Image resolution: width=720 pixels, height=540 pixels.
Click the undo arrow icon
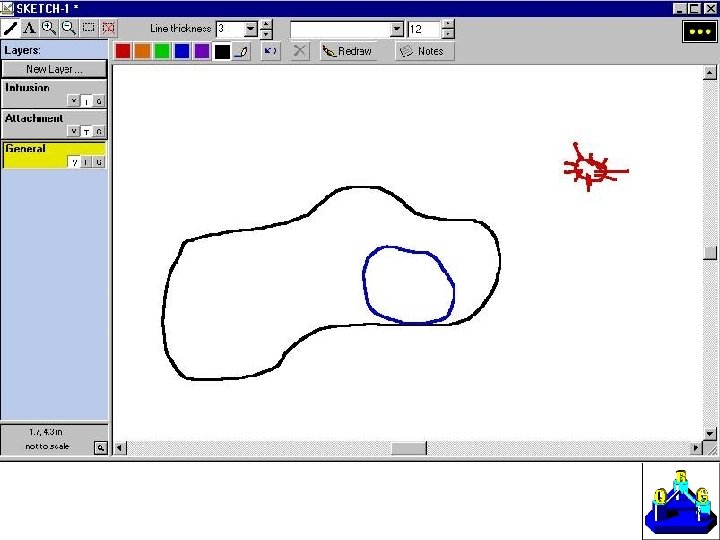270,51
